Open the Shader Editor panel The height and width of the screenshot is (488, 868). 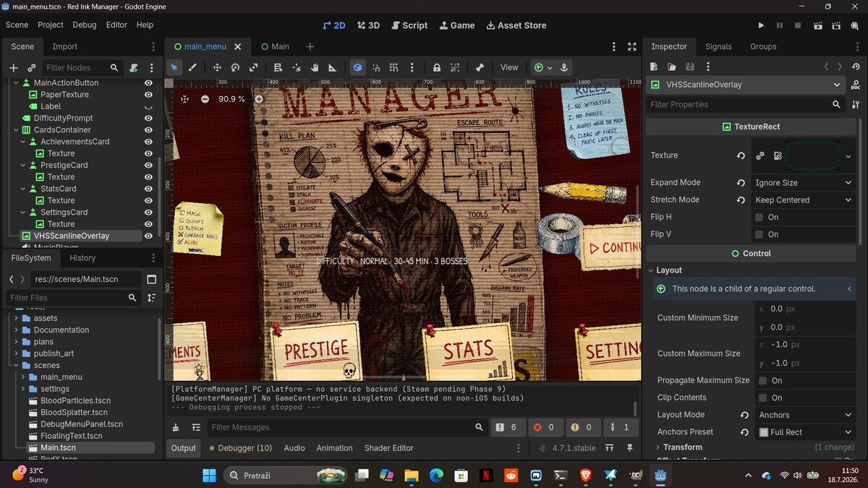coord(389,448)
